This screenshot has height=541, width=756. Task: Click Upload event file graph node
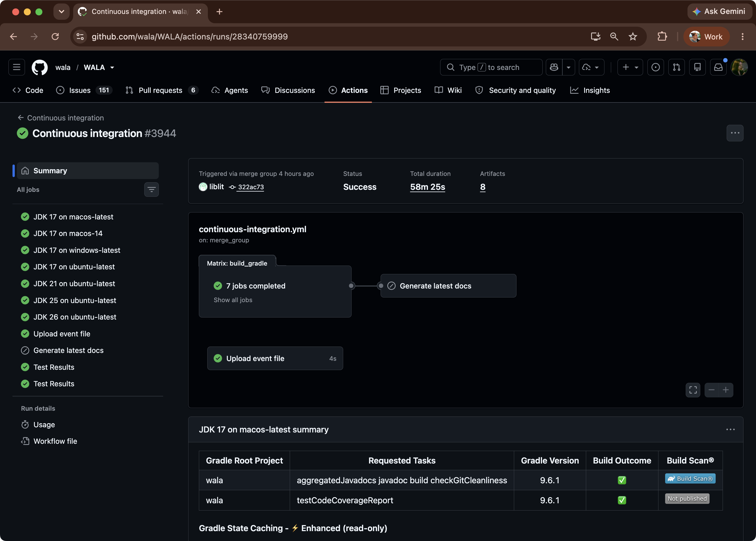pos(275,358)
